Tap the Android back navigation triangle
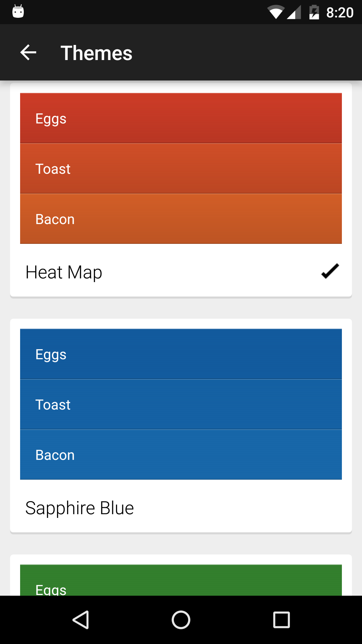 coord(81,620)
